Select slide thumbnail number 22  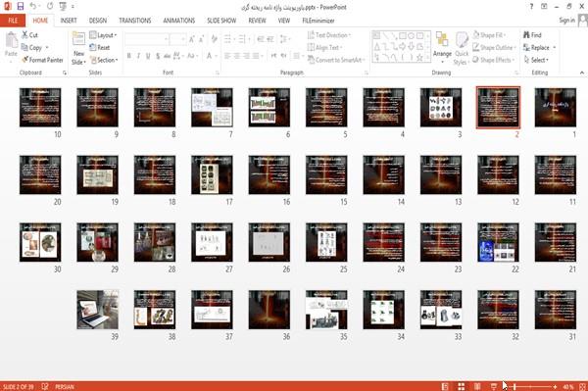pos(498,242)
